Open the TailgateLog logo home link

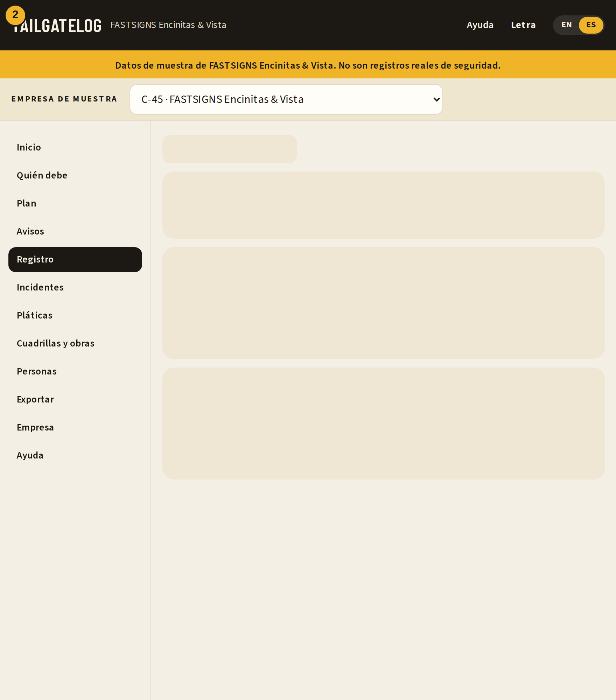click(57, 26)
